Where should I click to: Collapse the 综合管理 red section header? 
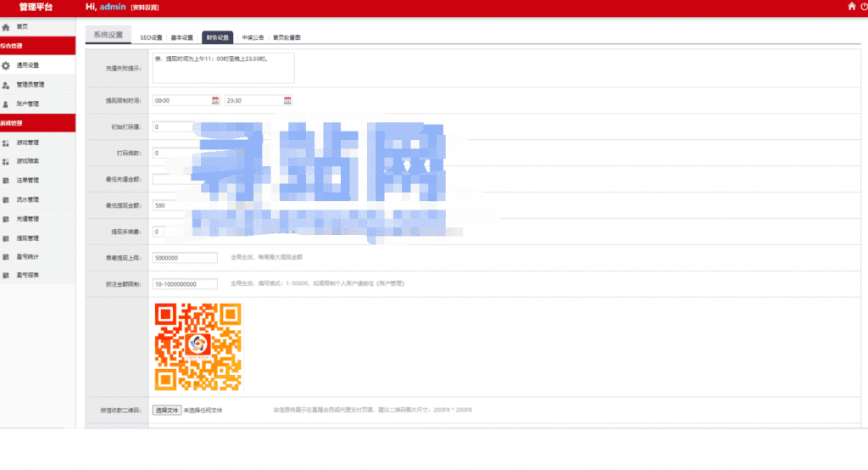click(x=37, y=46)
